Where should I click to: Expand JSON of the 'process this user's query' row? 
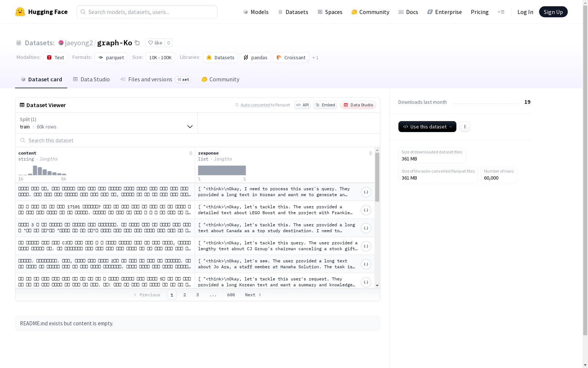[x=366, y=192]
